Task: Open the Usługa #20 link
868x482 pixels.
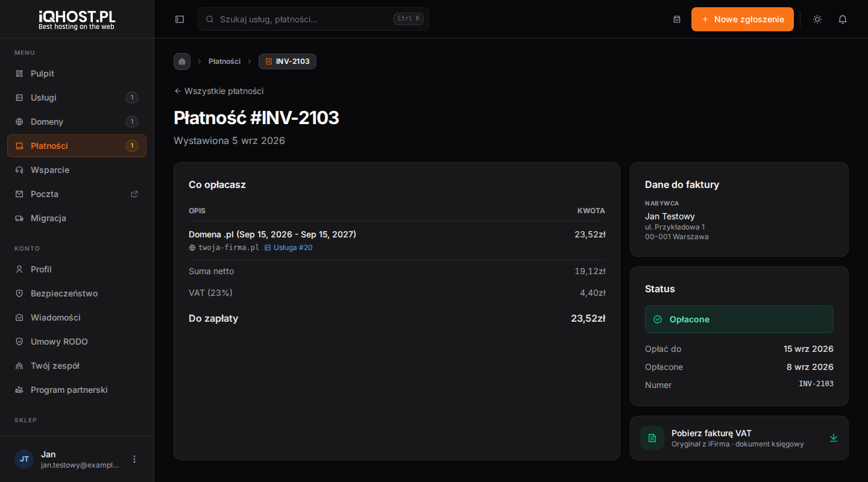Action: tap(289, 248)
